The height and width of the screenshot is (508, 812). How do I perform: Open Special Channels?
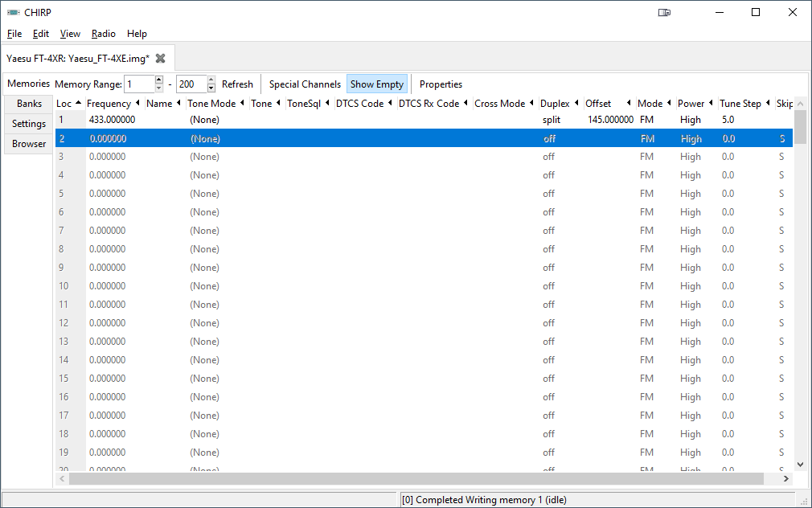tap(305, 84)
